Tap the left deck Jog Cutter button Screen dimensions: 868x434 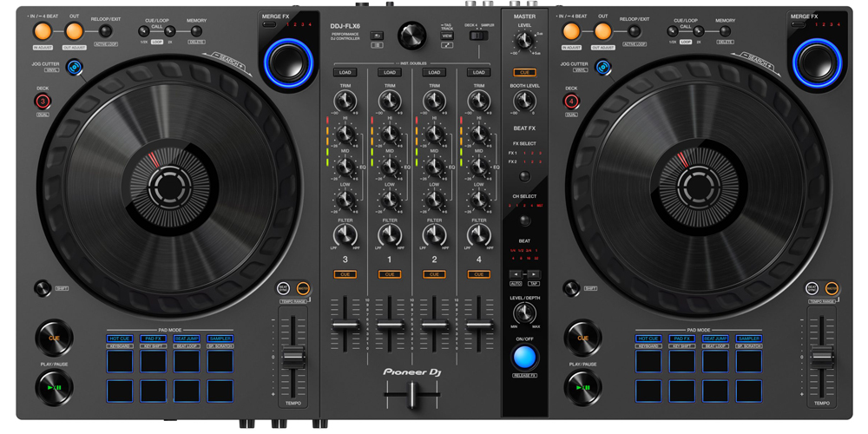(x=75, y=67)
